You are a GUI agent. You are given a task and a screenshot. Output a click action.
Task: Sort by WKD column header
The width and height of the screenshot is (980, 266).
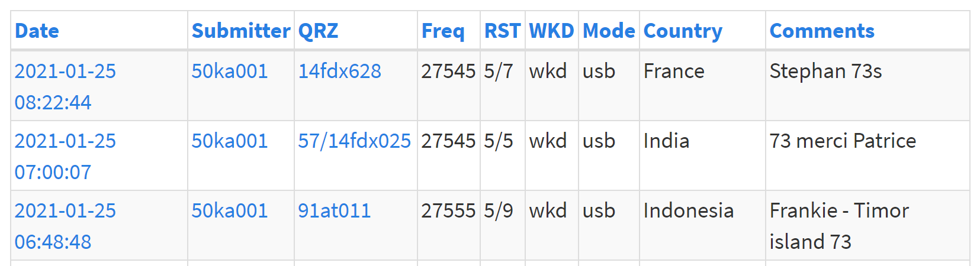click(551, 31)
